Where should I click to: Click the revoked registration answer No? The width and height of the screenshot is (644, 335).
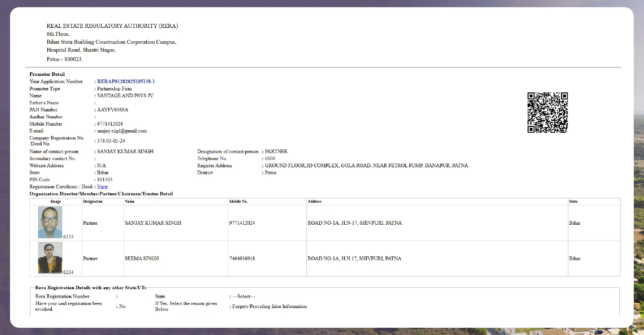(122, 306)
